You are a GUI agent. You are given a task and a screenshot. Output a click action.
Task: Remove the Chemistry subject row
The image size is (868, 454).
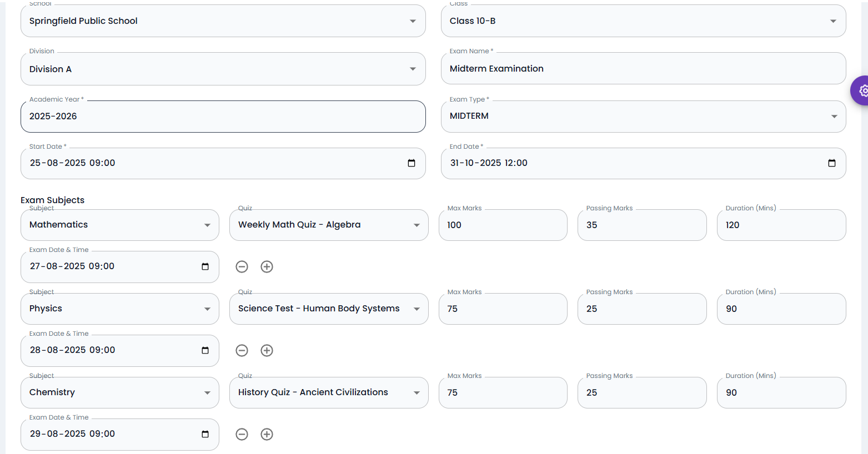[242, 434]
